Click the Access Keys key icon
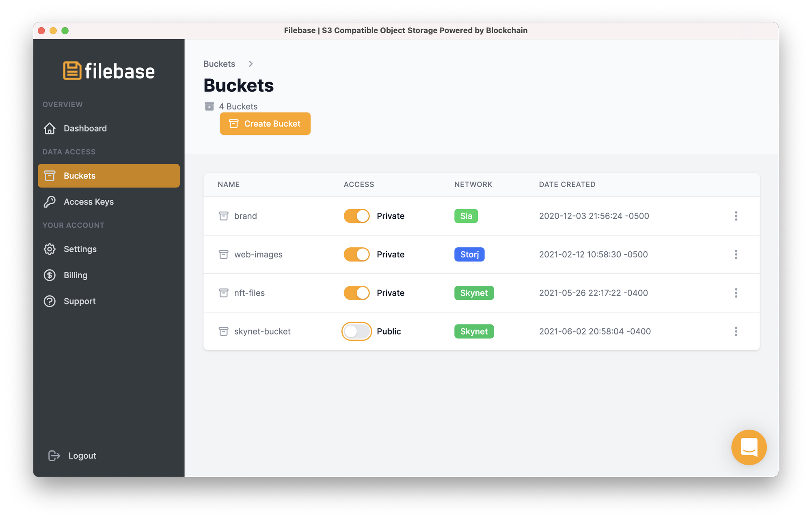 [50, 202]
